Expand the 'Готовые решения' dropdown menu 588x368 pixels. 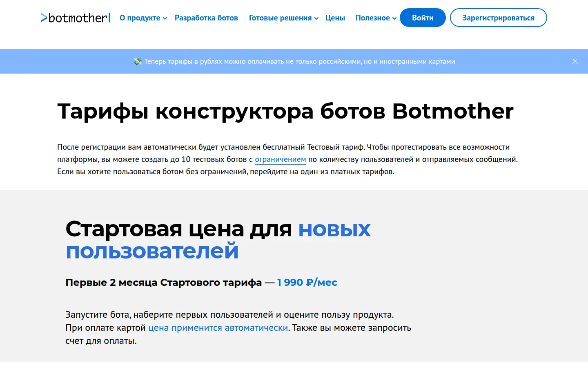(x=284, y=18)
